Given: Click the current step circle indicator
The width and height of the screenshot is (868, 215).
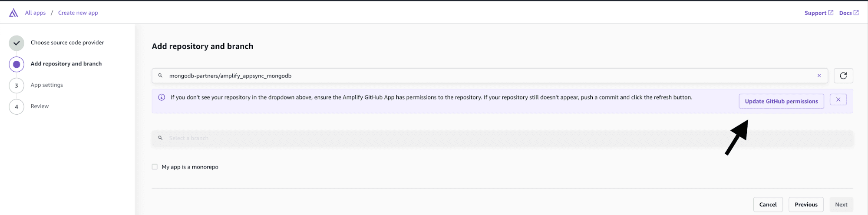Looking at the screenshot, I should (x=17, y=64).
